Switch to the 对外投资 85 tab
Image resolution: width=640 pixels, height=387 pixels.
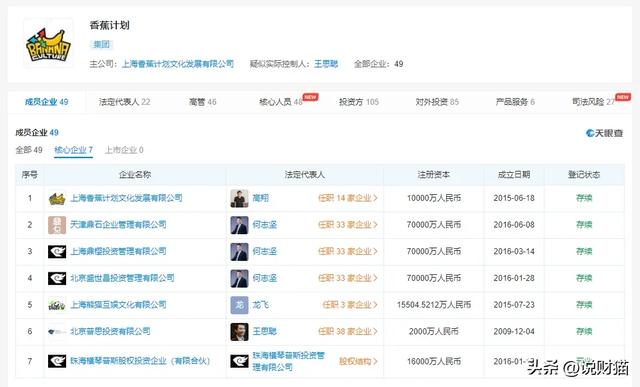coord(437,102)
